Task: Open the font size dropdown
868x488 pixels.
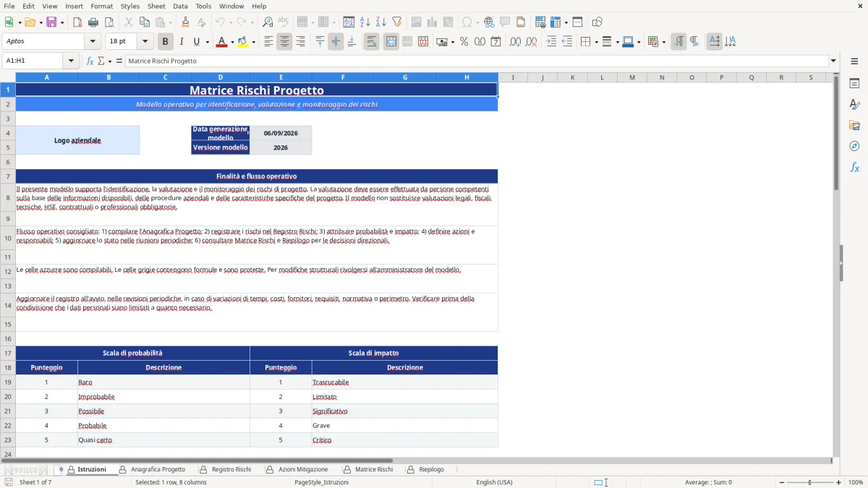Action: (145, 42)
